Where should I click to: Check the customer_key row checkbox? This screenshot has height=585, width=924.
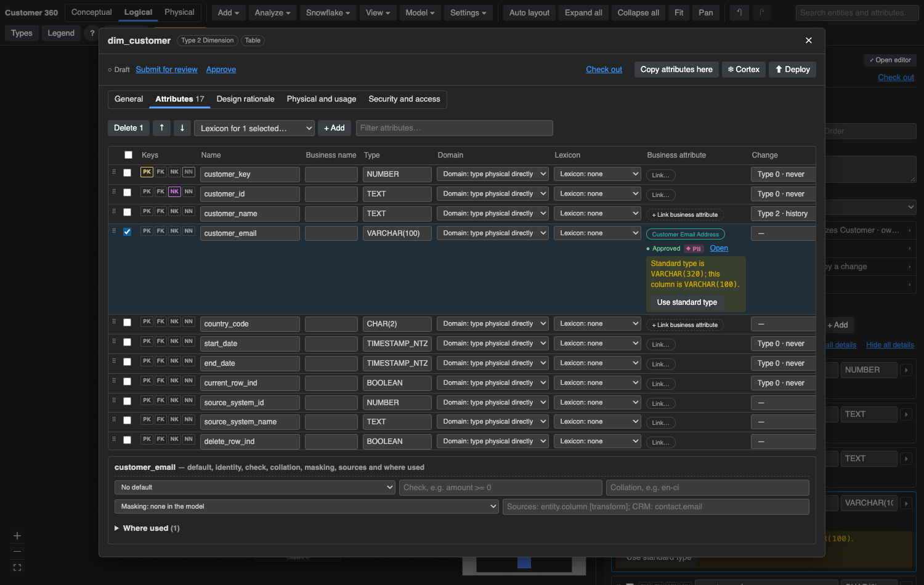[127, 173]
